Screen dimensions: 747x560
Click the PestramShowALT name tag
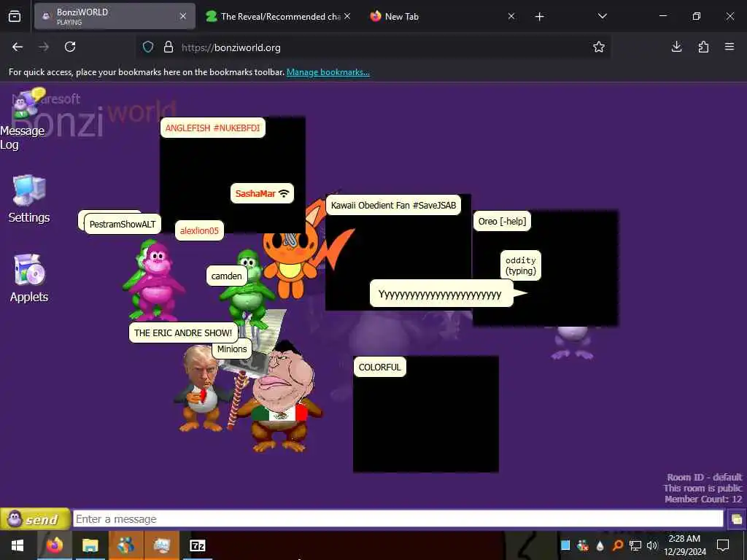tap(123, 224)
